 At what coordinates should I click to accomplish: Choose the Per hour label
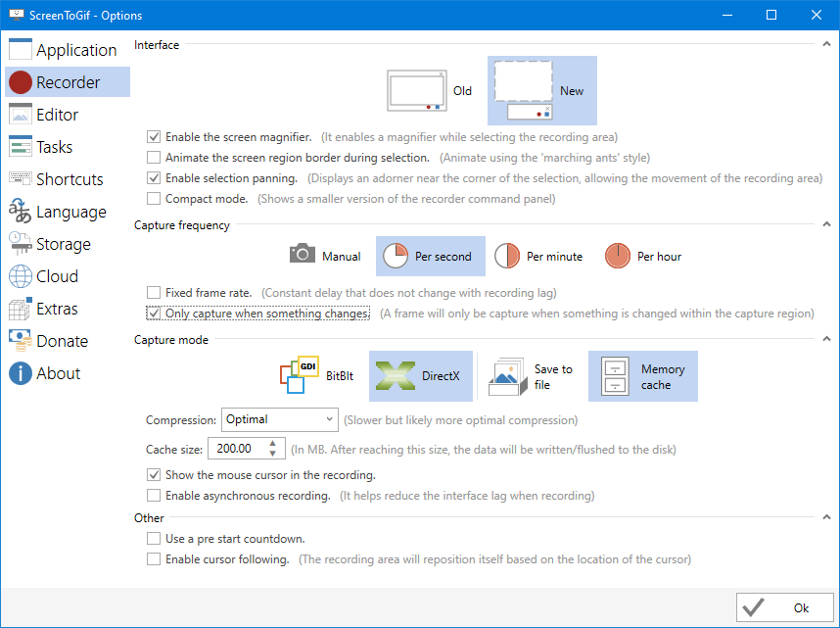(x=660, y=257)
